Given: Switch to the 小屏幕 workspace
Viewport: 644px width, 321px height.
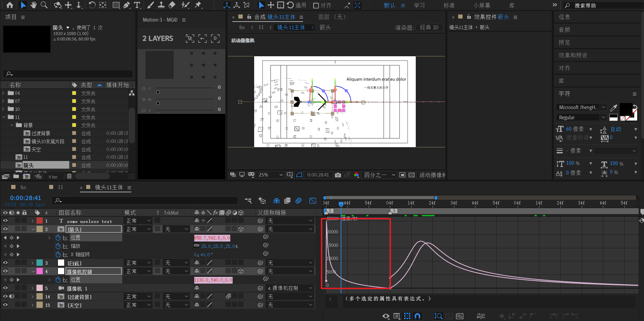Looking at the screenshot, I should click(482, 5).
